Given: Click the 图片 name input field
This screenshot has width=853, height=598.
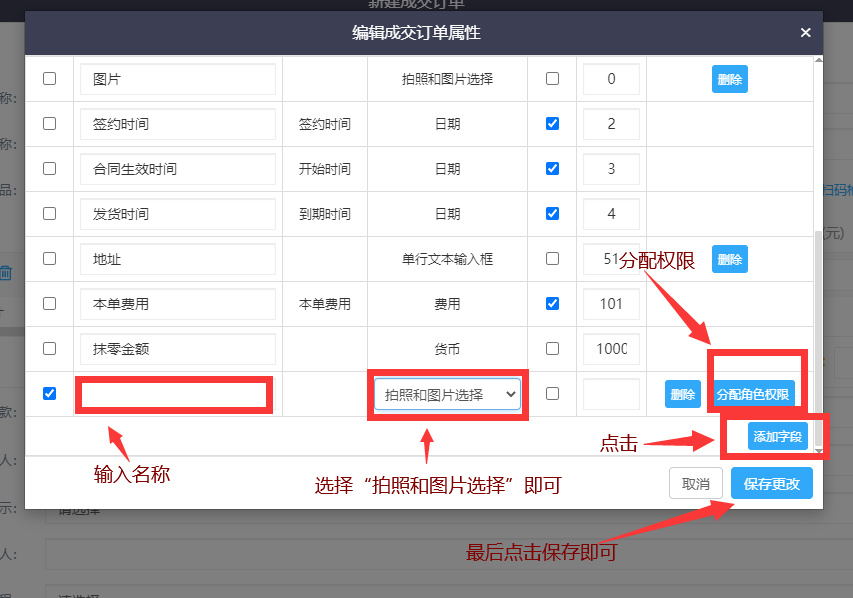Looking at the screenshot, I should 177,79.
